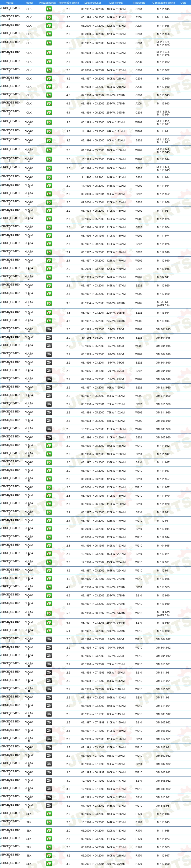191x868 pixels.
Task: Select the 'M 113.981, M 113.984' engine cell
Action: point(163,113)
